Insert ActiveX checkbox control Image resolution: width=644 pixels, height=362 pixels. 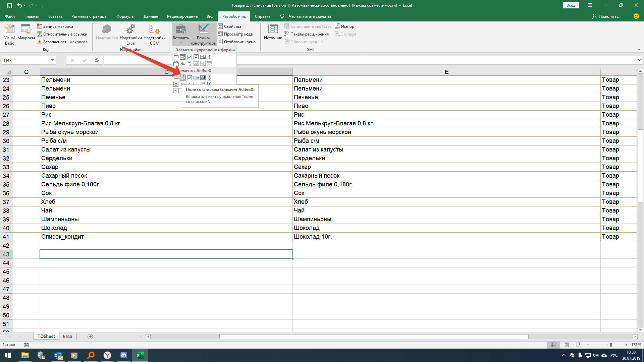pos(190,78)
